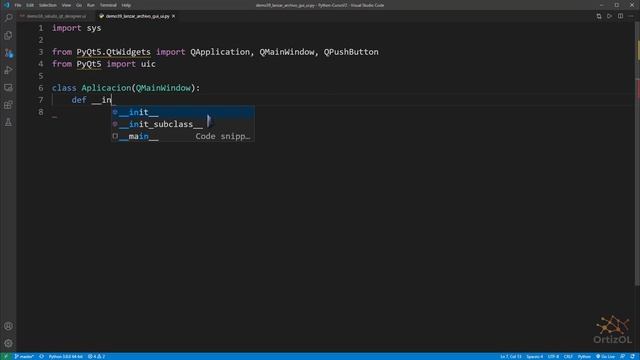640x360 pixels.
Task: Open the Manage gear icon
Action: pyautogui.click(x=8, y=343)
